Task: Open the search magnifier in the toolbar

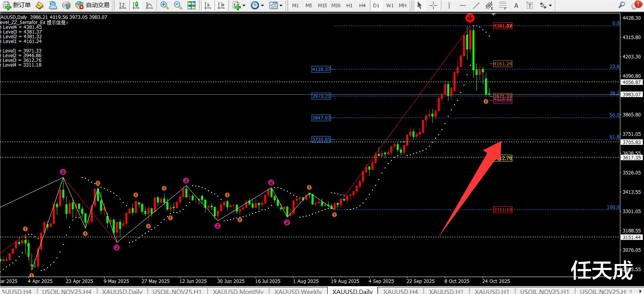Action: [x=622, y=5]
